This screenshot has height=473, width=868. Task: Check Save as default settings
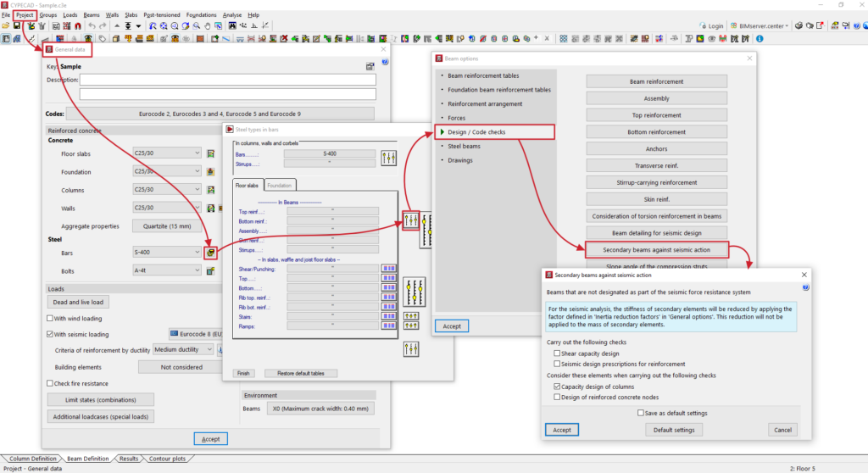(x=641, y=413)
